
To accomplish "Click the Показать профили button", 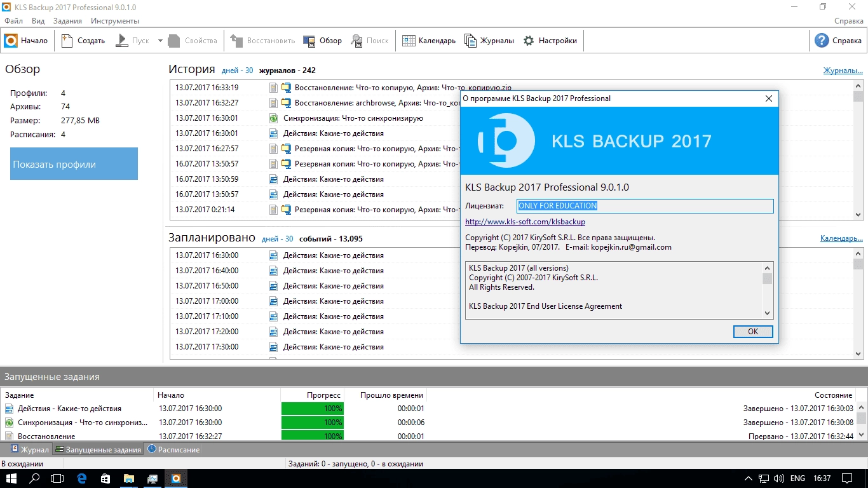I will (x=74, y=164).
